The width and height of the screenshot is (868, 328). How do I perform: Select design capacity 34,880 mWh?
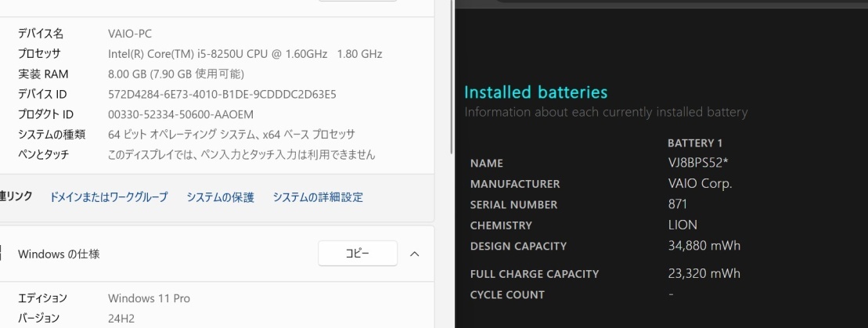(x=704, y=246)
